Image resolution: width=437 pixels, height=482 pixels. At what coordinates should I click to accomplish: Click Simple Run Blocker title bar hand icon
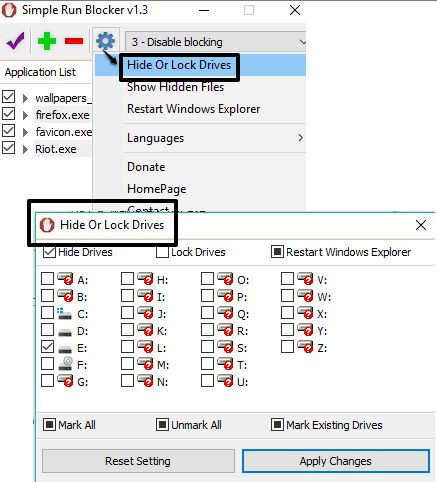pyautogui.click(x=9, y=10)
